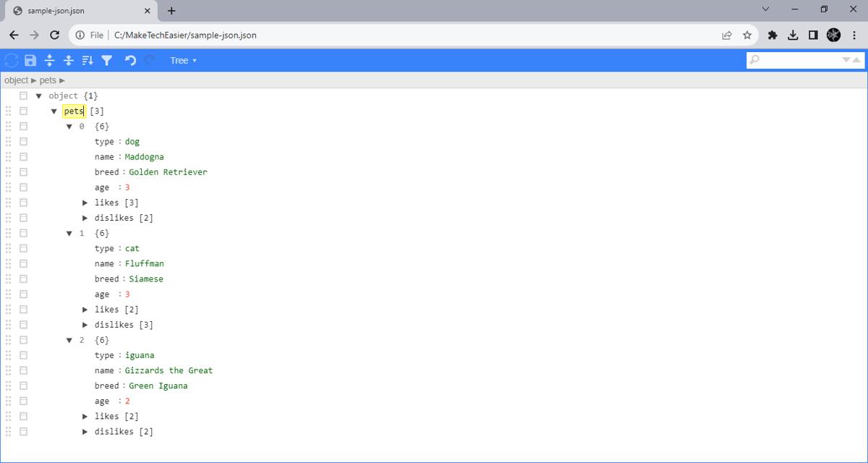Image resolution: width=868 pixels, height=463 pixels.
Task: Sort the JSON keys
Action: click(88, 60)
